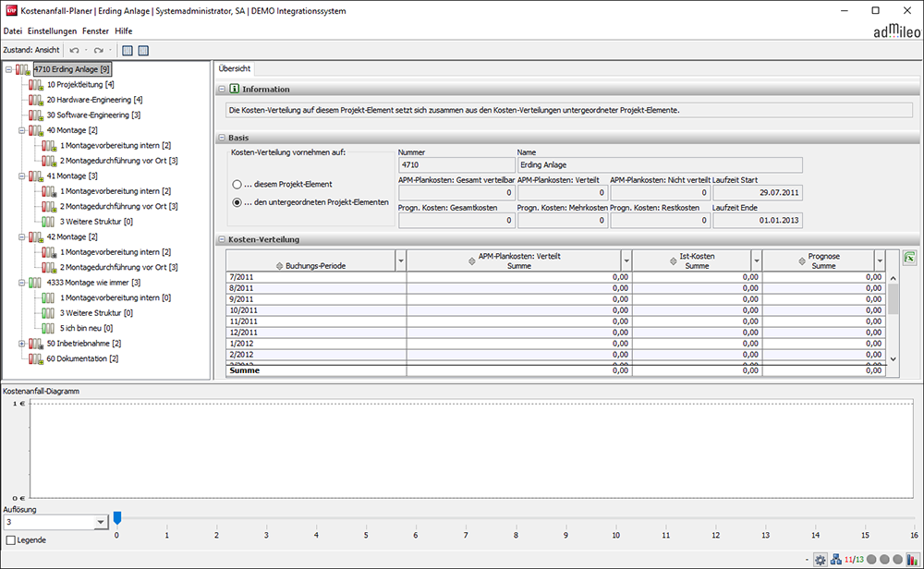Click the icon of 30 Software-Engineering
Viewport: 924px width, 569px height.
coord(36,115)
